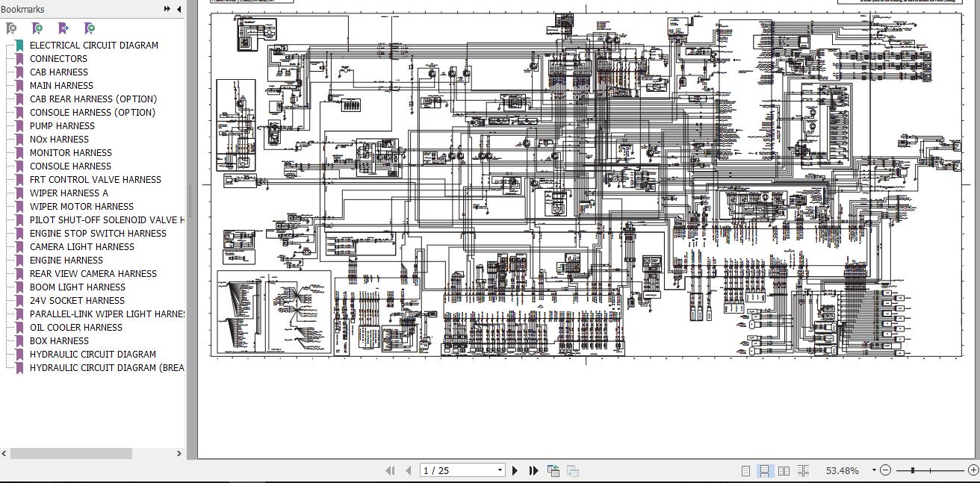This screenshot has width=980, height=483.
Task: Collapse the Bookmarks panel with left arrow
Action: [x=179, y=9]
